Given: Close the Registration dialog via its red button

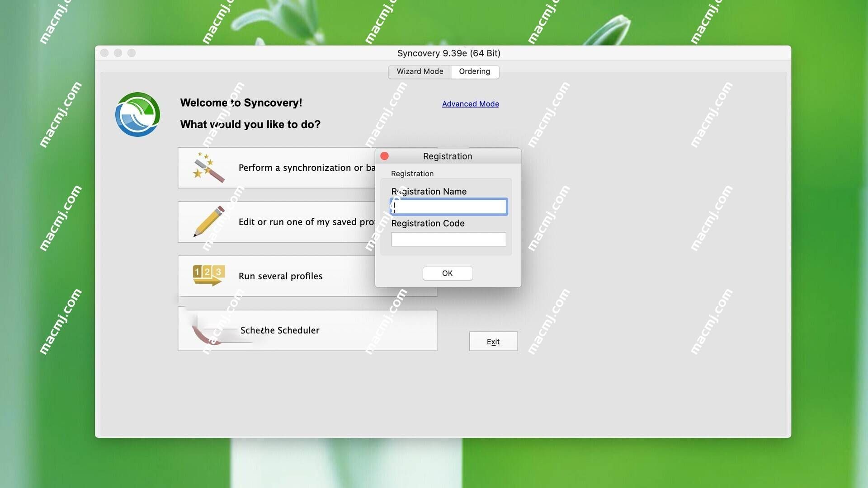Looking at the screenshot, I should [385, 156].
